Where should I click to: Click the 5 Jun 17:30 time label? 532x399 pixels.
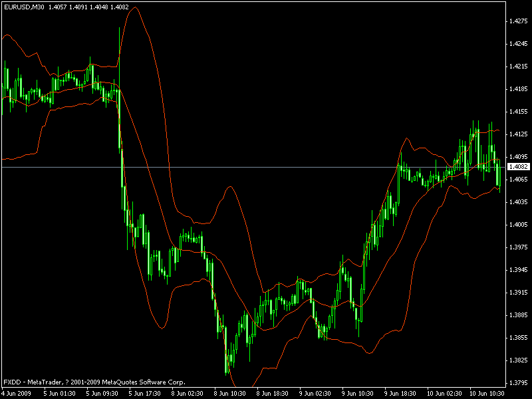pos(144,394)
